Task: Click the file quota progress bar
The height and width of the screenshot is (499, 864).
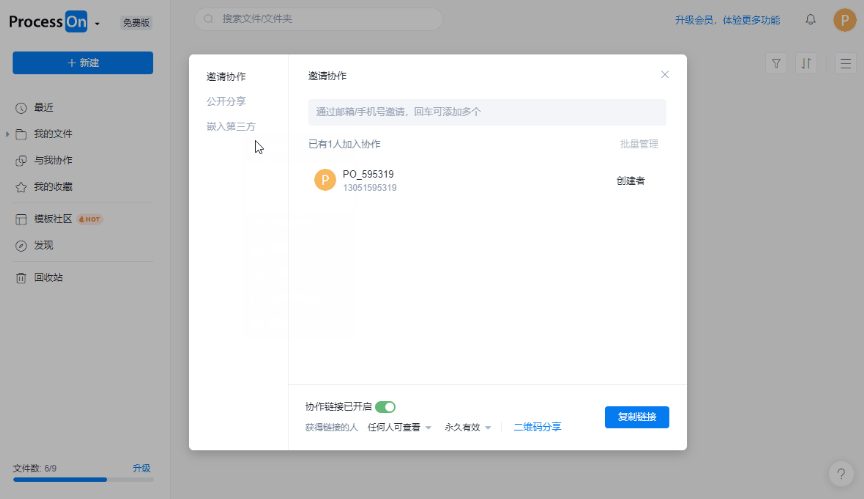Action: tap(83, 480)
